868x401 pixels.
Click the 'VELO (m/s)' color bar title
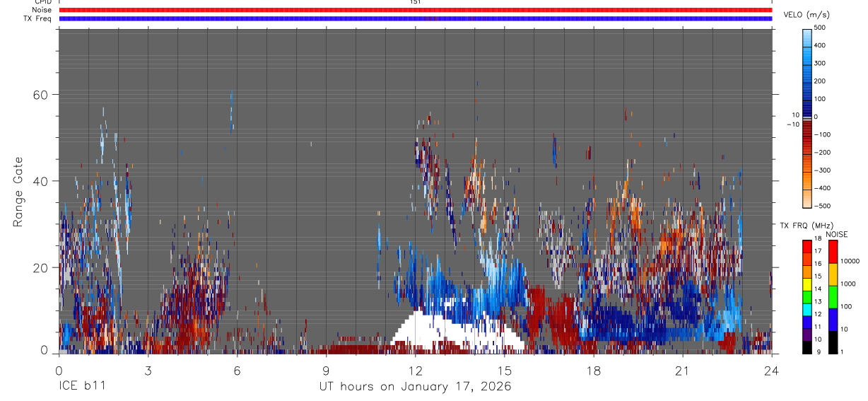tap(807, 15)
